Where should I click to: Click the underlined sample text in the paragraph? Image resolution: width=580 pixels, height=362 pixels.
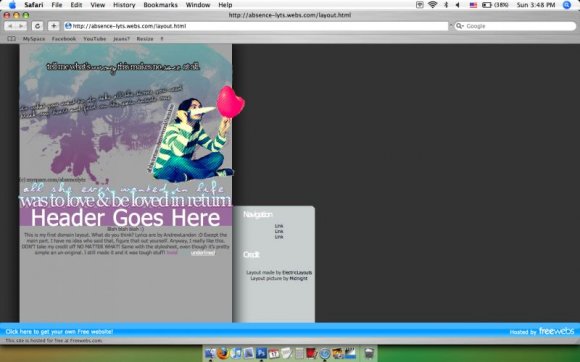[x=203, y=253]
